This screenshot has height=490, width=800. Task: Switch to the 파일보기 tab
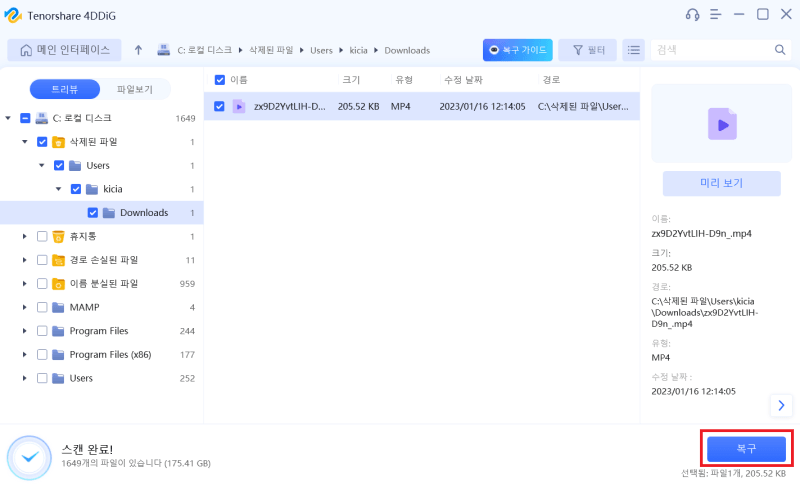(x=135, y=89)
